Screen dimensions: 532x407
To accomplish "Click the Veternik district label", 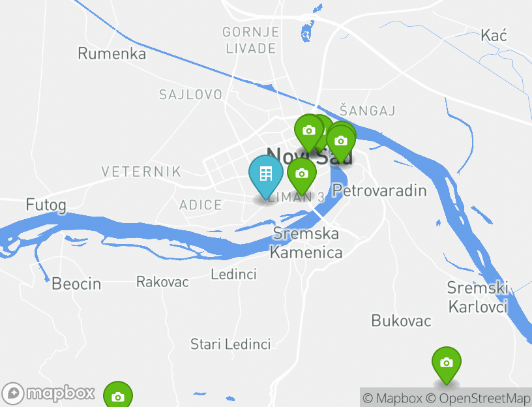I will click(x=141, y=172).
